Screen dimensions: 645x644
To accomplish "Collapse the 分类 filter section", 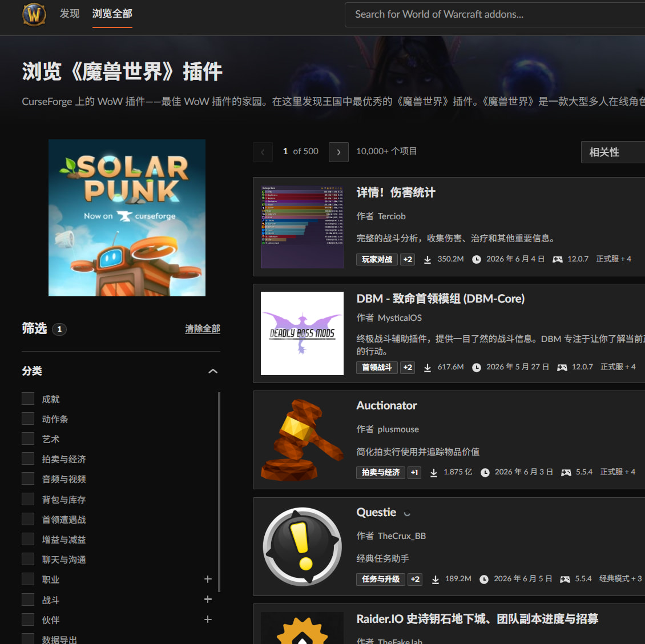I will coord(213,371).
